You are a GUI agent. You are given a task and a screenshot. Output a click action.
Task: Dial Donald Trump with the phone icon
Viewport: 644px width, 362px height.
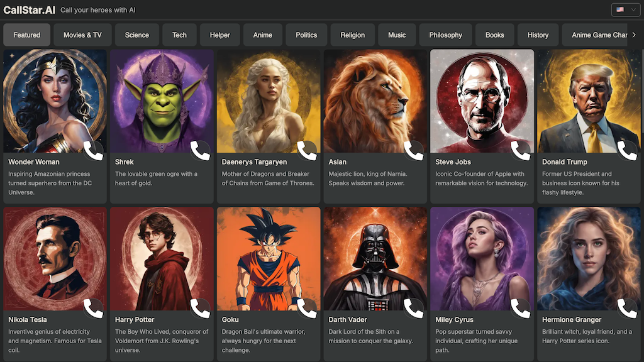[627, 151]
